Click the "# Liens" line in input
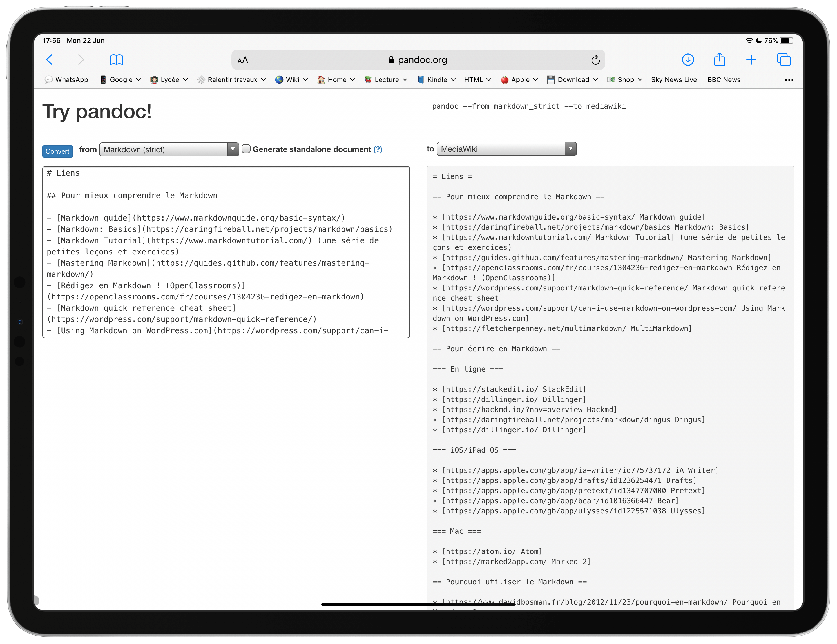The height and width of the screenshot is (644, 837). tap(63, 173)
